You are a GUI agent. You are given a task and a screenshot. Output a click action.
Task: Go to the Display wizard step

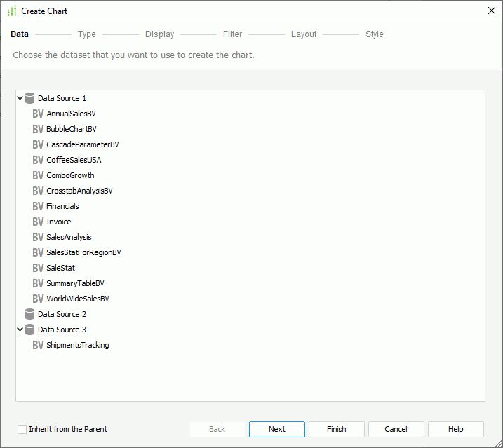159,34
